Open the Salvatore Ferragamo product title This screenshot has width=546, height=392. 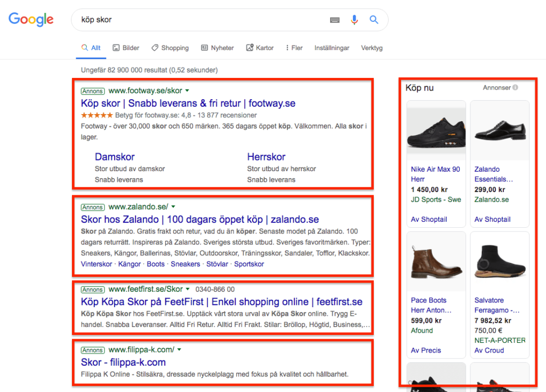click(x=497, y=305)
